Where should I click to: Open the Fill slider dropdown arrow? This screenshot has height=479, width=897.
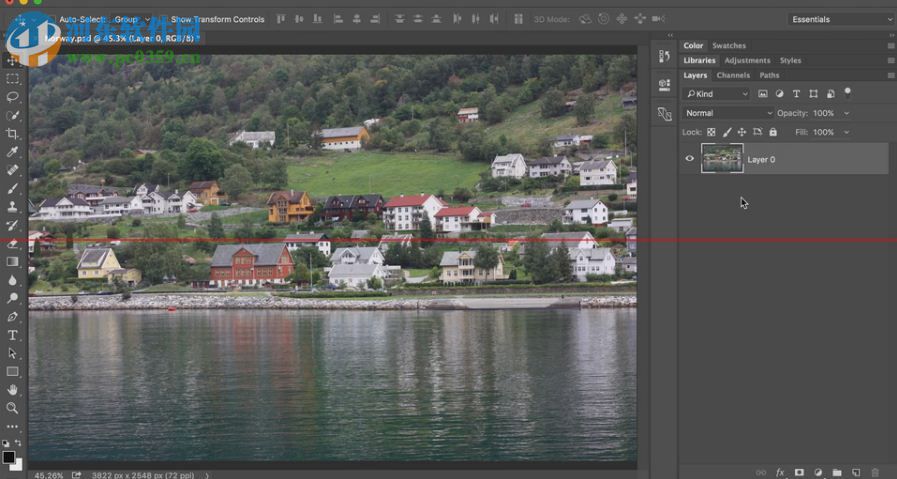pyautogui.click(x=847, y=132)
